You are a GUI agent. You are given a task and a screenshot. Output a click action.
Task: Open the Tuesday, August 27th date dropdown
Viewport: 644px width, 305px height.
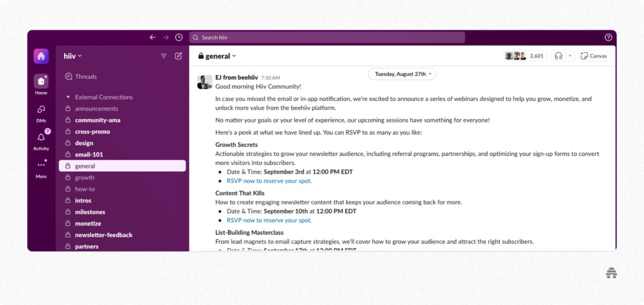(x=402, y=74)
